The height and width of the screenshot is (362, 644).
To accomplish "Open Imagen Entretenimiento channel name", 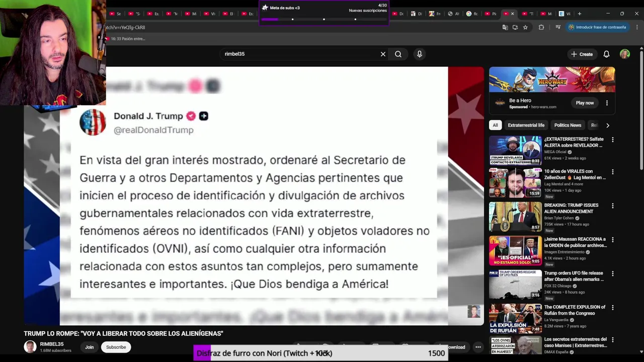I will pos(564,252).
